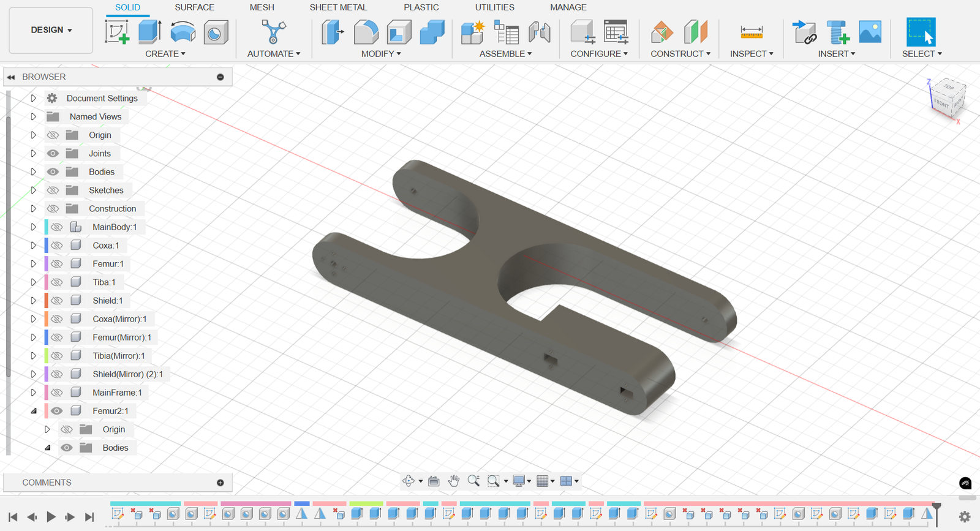Expand the Tiba:1 component
The height and width of the screenshot is (531, 980).
click(x=34, y=282)
